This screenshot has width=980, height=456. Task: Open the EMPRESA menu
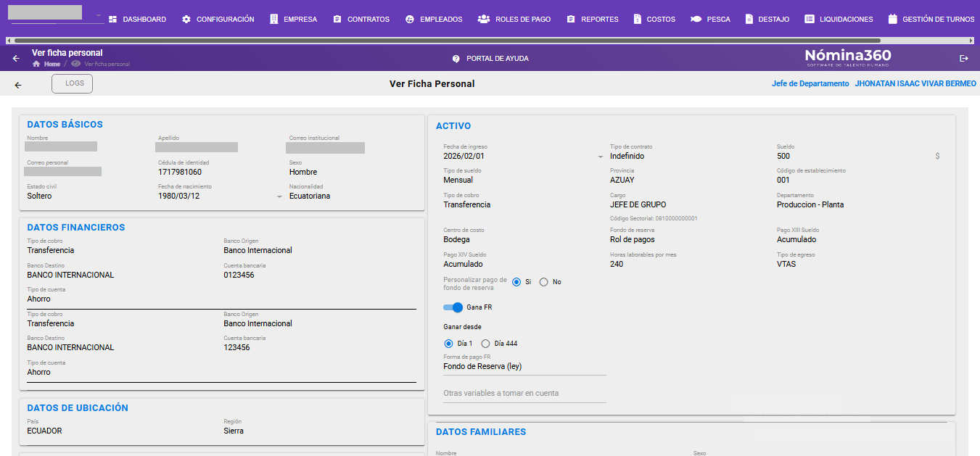pos(293,20)
